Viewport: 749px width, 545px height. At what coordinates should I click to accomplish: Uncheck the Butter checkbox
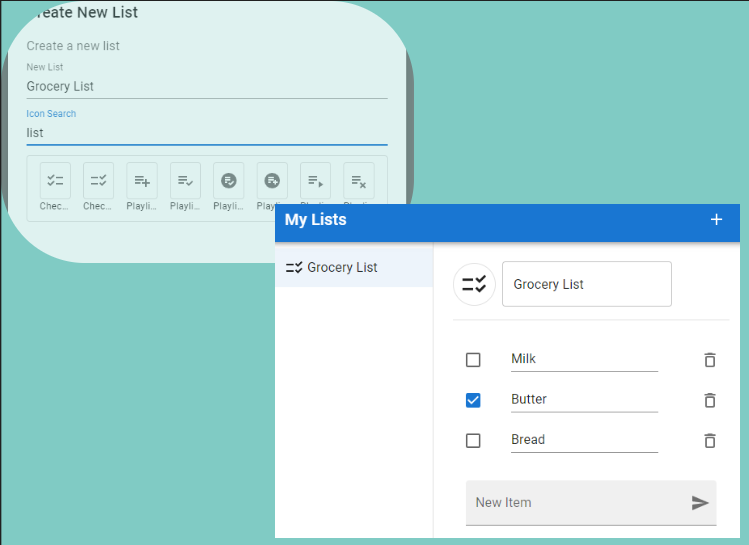click(473, 400)
